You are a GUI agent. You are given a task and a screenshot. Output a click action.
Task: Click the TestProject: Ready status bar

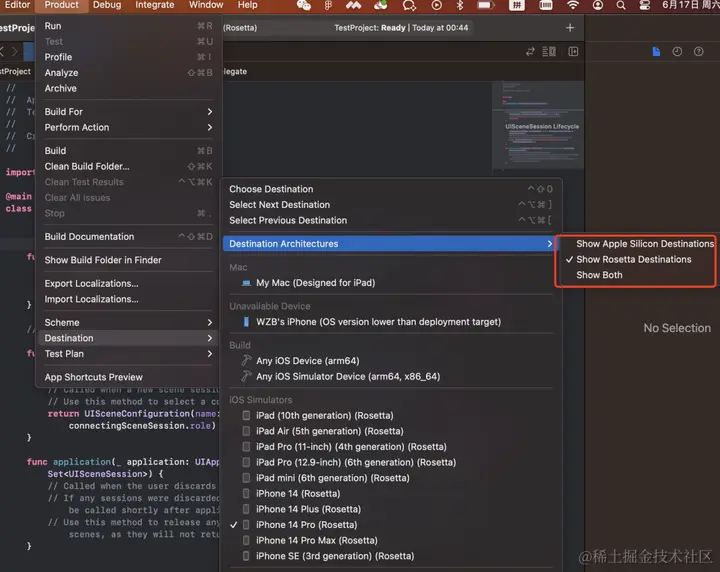point(401,28)
